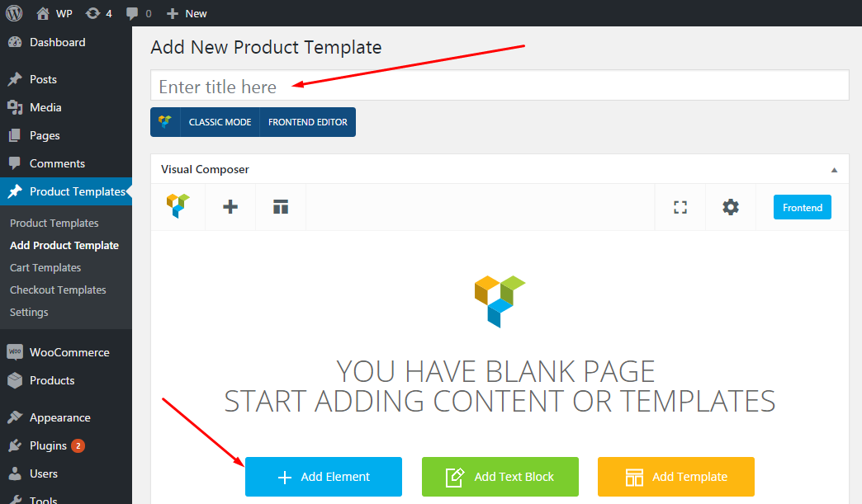Toggle Visual Composer fullscreen mode
862x504 pixels.
(680, 207)
